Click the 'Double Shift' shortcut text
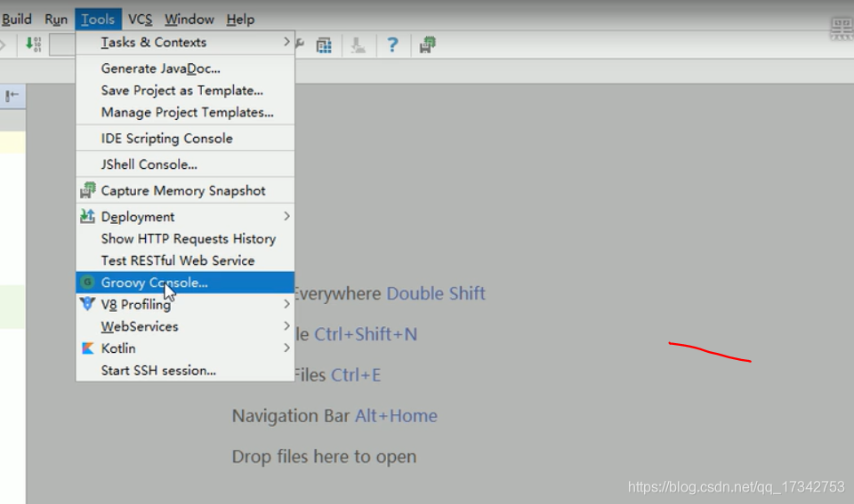 pos(436,293)
